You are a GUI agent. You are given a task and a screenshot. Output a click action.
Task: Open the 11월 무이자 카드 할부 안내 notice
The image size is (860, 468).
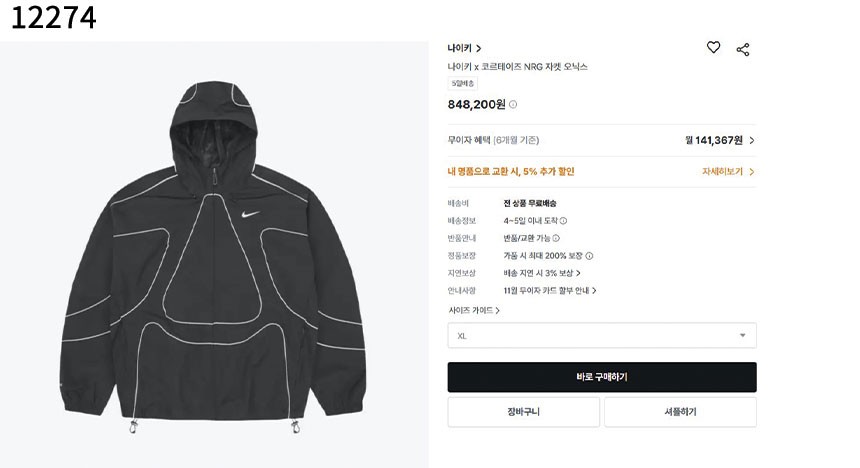[550, 291]
